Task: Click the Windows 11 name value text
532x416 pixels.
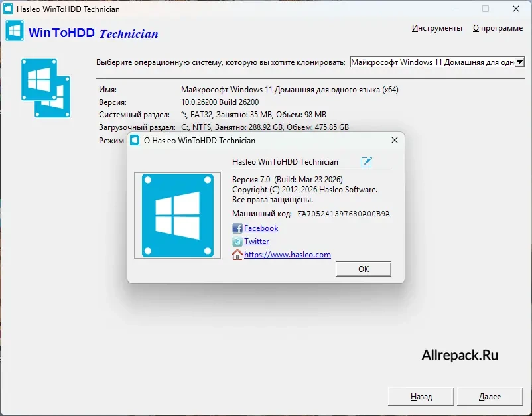Action: (290, 90)
